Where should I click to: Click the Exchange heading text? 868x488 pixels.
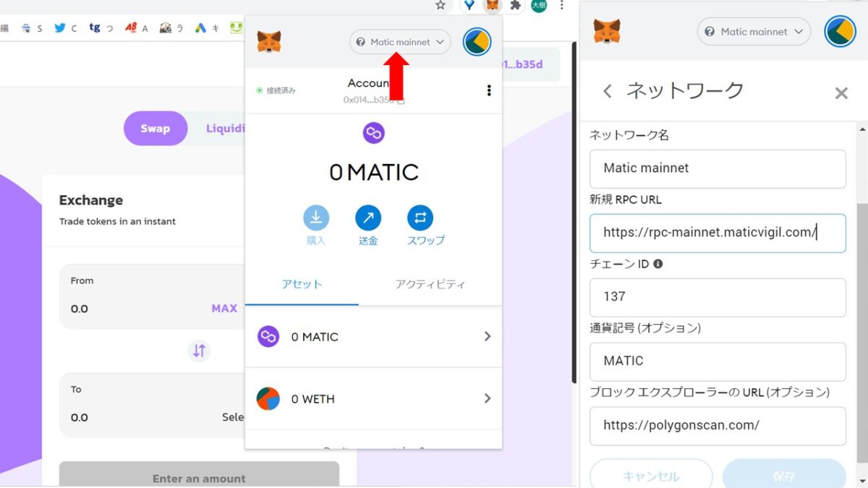click(91, 200)
